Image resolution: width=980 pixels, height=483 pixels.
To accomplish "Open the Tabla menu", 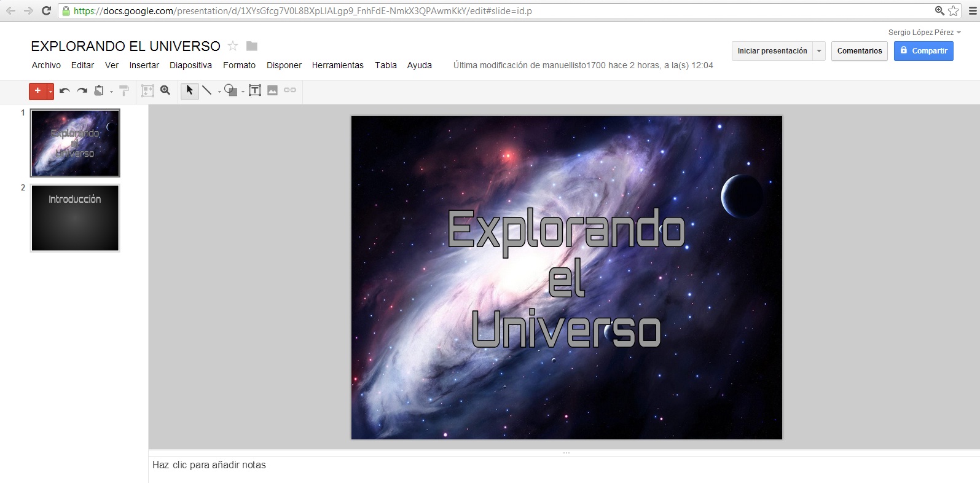I will click(386, 65).
